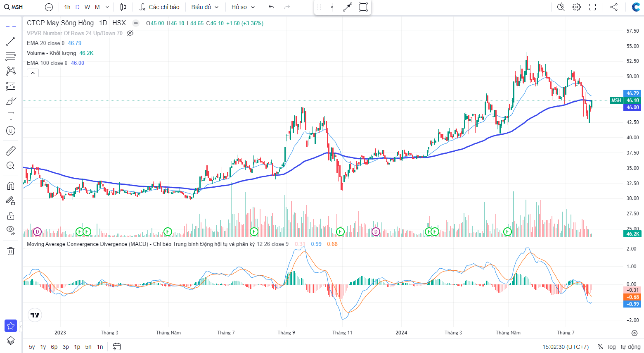
Task: Select the brush drawing tool
Action: pyautogui.click(x=11, y=101)
